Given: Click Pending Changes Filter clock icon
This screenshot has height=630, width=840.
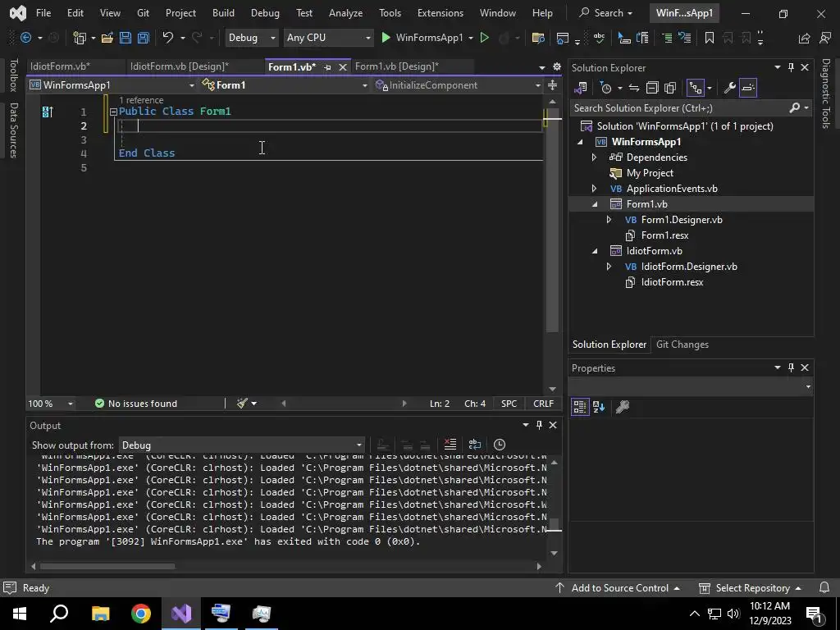Looking at the screenshot, I should (x=606, y=88).
